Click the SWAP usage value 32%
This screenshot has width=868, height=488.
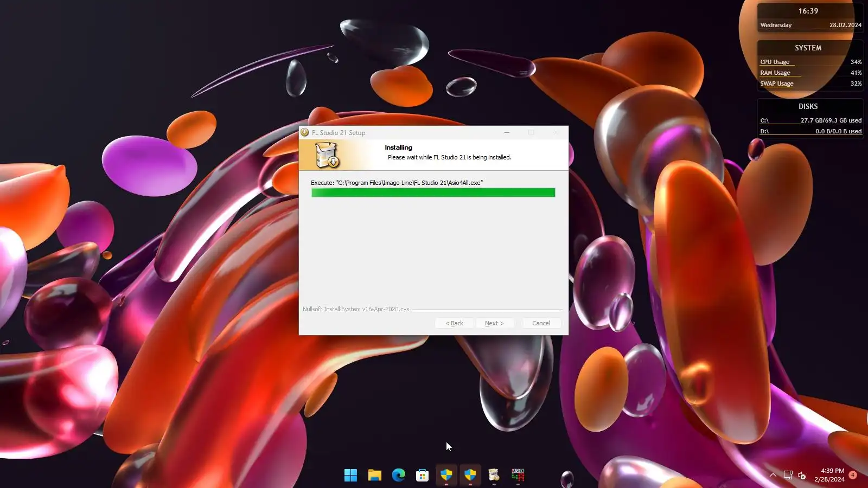pyautogui.click(x=856, y=84)
